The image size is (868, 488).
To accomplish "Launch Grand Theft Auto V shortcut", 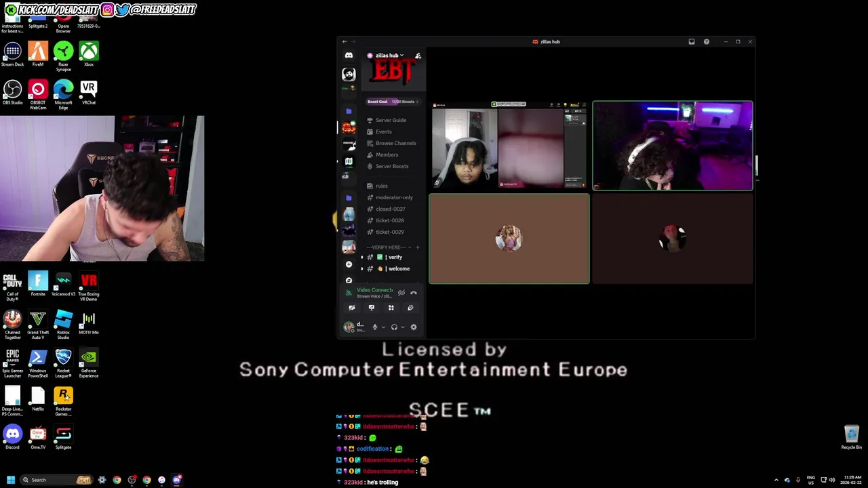I will click(38, 325).
